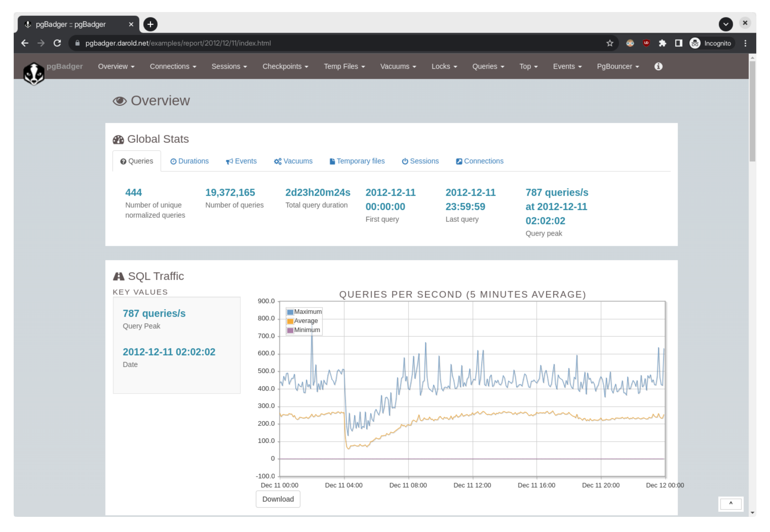The width and height of the screenshot is (770, 532).
Task: Toggle Minimum series in chart legend
Action: coord(303,330)
